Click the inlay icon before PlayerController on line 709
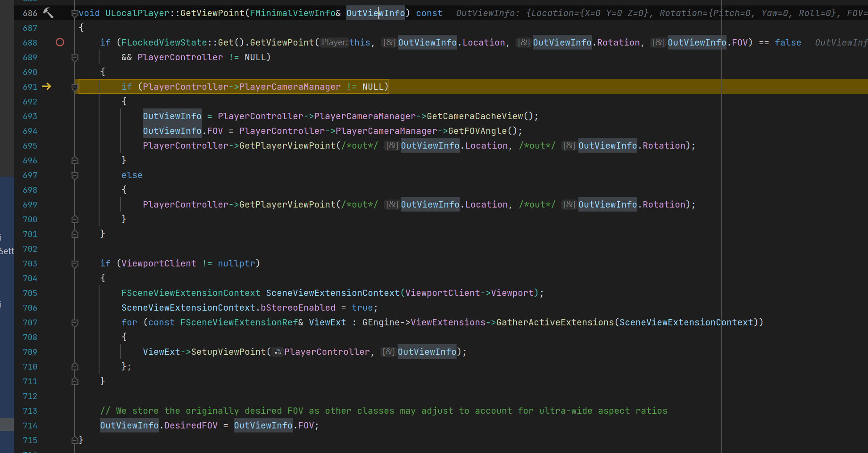The image size is (868, 453). tap(278, 352)
